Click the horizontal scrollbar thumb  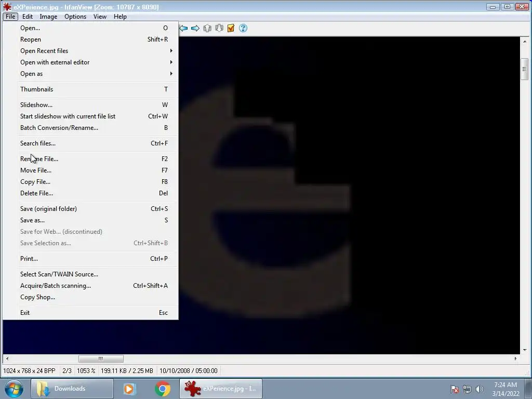coord(101,358)
